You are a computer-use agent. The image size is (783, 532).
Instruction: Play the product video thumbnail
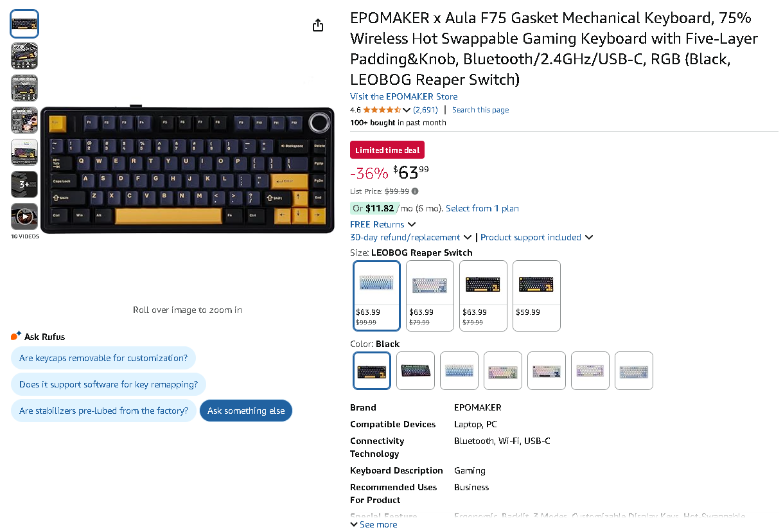coord(24,216)
